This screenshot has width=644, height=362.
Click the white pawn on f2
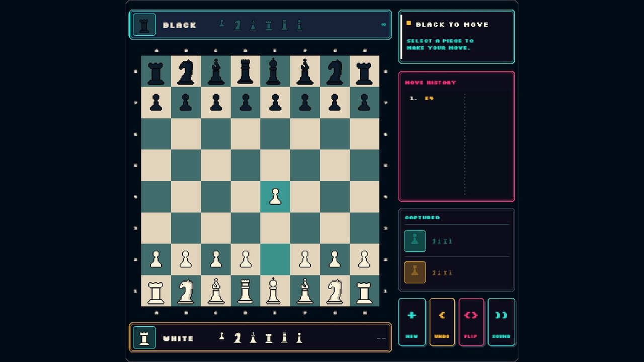305,259
